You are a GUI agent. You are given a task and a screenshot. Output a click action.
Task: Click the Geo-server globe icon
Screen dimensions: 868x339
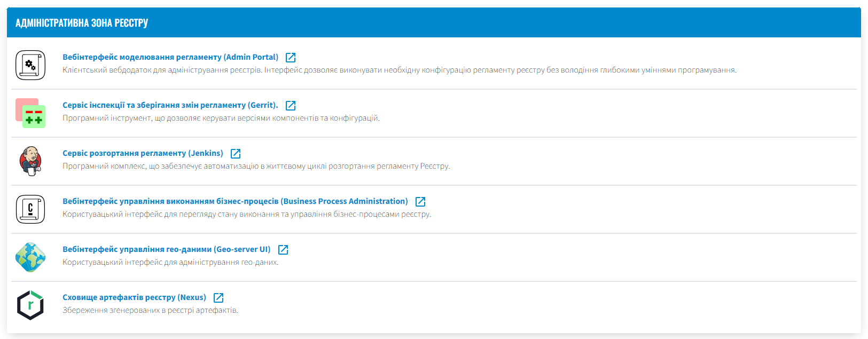click(x=30, y=257)
